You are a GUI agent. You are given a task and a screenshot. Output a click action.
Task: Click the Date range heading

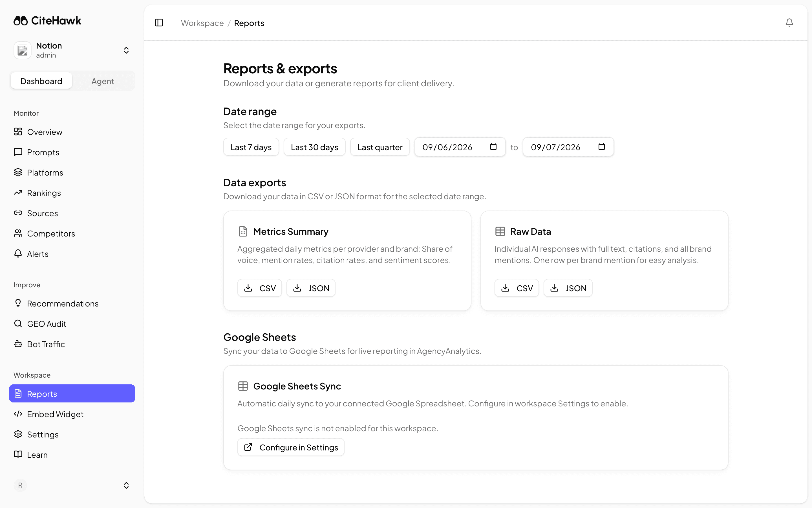point(250,111)
